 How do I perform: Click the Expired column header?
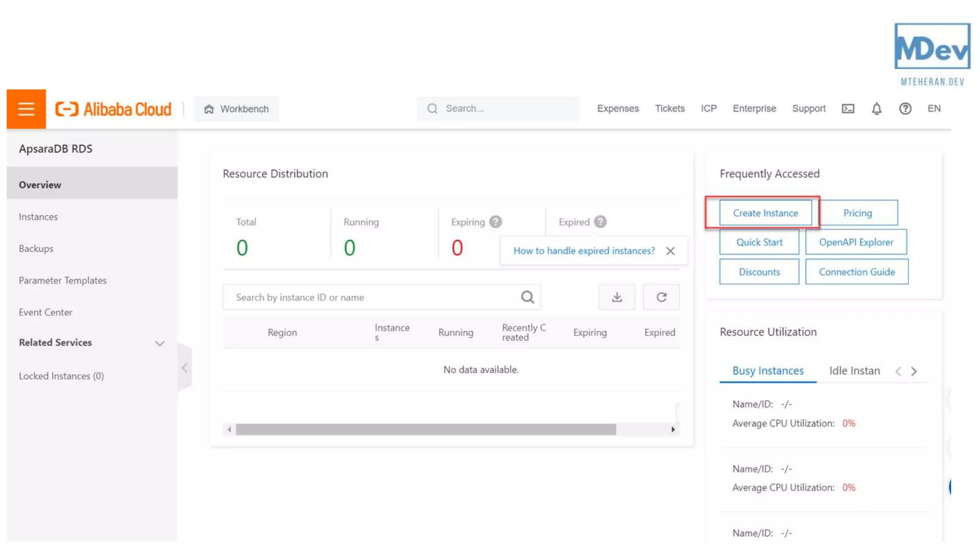click(x=659, y=332)
